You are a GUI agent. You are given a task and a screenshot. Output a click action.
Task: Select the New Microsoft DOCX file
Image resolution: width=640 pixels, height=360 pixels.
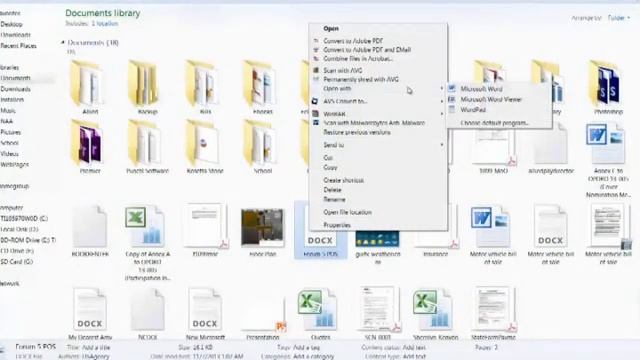coord(205,313)
